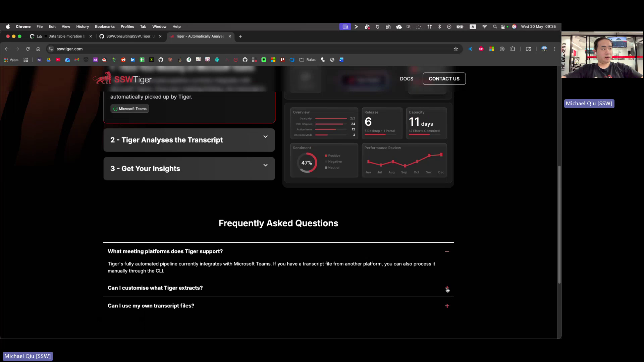Open the battery status icon
The image size is (644, 362).
[x=460, y=26]
